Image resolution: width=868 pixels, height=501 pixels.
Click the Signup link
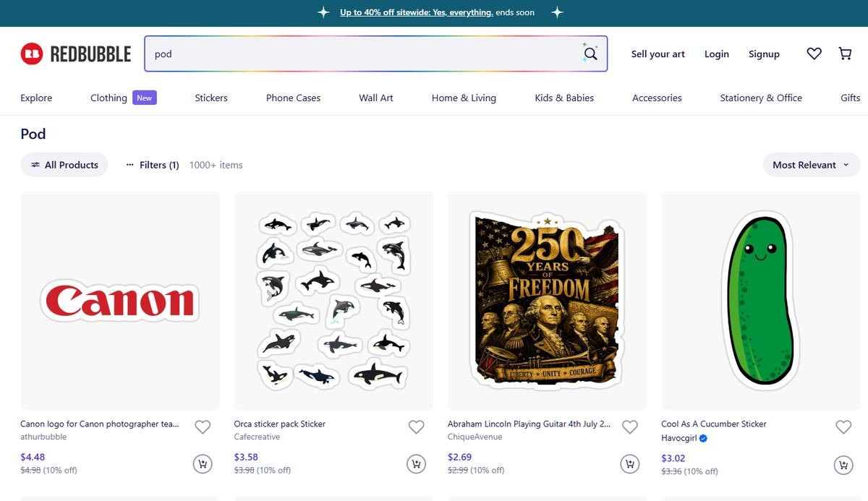(764, 53)
